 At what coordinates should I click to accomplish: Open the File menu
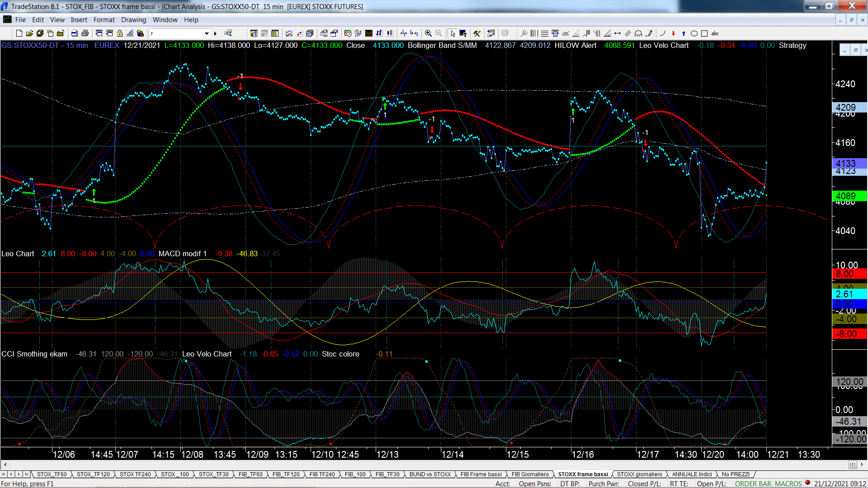tap(20, 20)
